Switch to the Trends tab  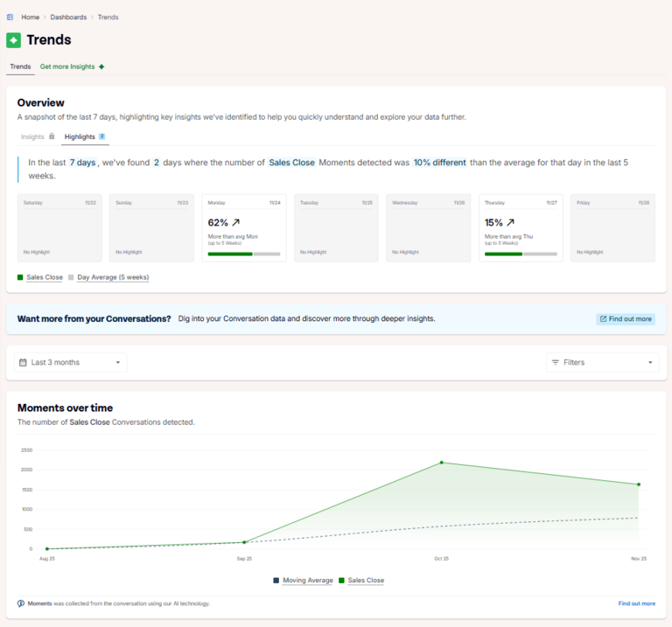coord(20,66)
